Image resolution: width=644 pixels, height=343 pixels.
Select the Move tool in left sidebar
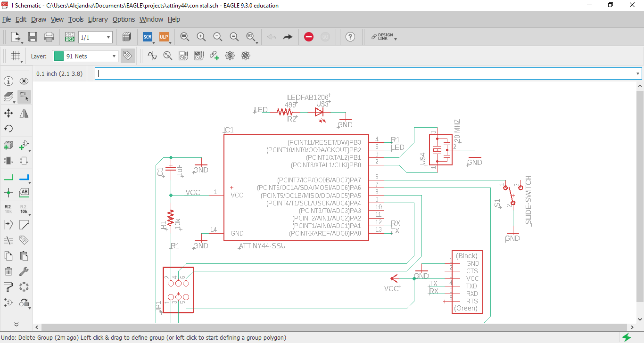(x=8, y=113)
